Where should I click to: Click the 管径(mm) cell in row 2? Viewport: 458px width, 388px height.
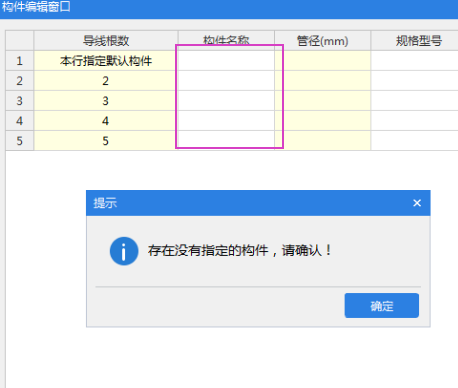322,81
